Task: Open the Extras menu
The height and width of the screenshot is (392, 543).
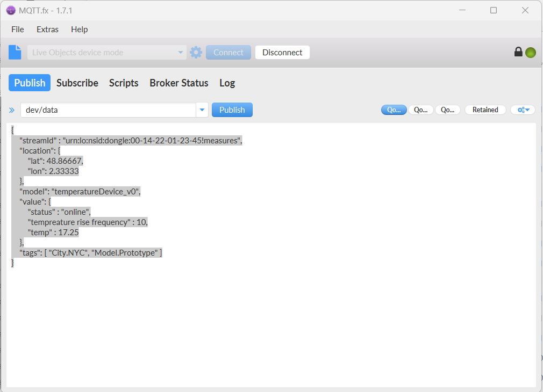Action: (47, 30)
